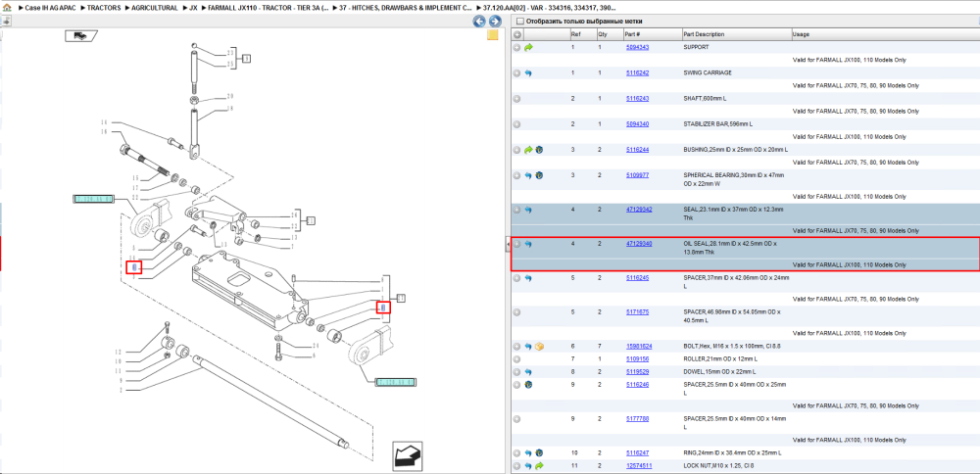This screenshot has width=980, height=474.
Task: Select the 'ROLLER,21mm OD x 12mm L' description
Action: (x=720, y=359)
